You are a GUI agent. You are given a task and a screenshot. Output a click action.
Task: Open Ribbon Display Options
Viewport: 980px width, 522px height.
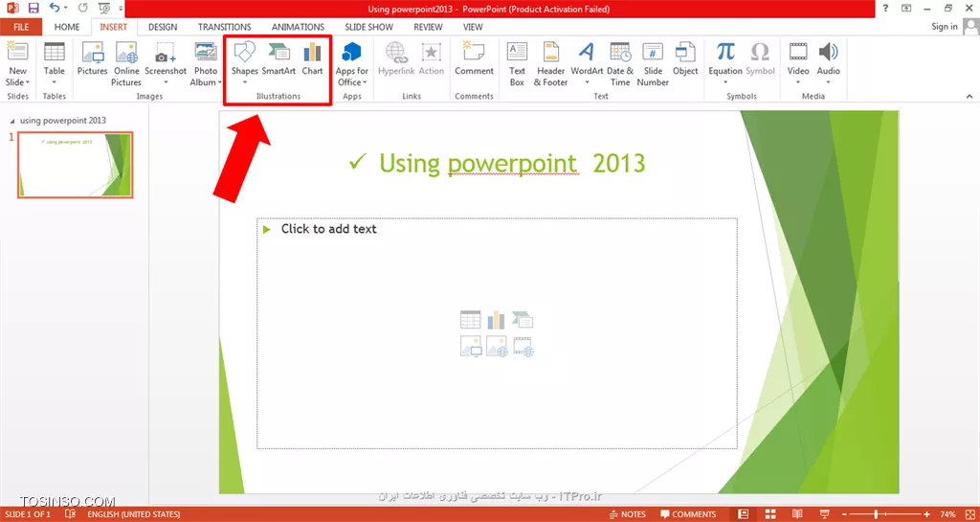click(x=907, y=9)
